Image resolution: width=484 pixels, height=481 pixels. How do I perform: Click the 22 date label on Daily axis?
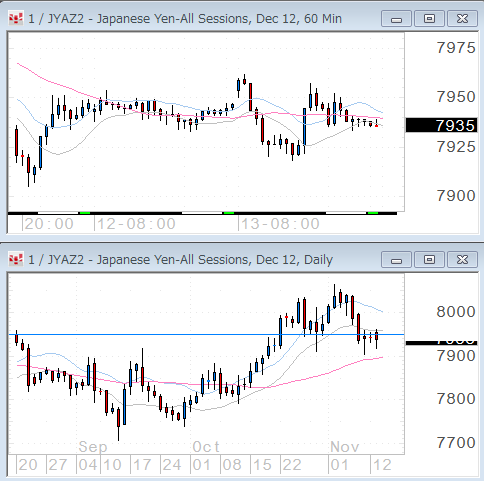tap(292, 465)
